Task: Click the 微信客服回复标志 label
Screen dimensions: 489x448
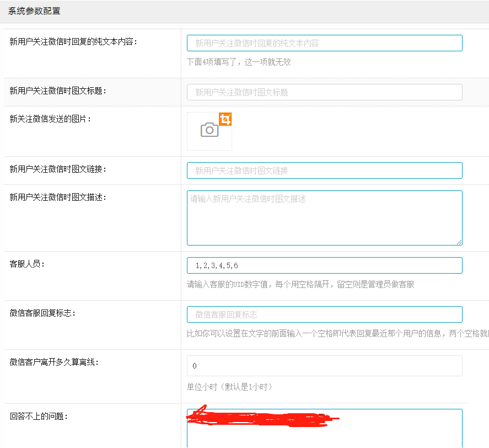Action: pos(42,313)
